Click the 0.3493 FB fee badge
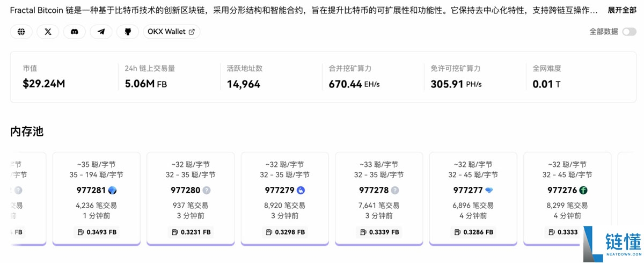 coord(97,232)
